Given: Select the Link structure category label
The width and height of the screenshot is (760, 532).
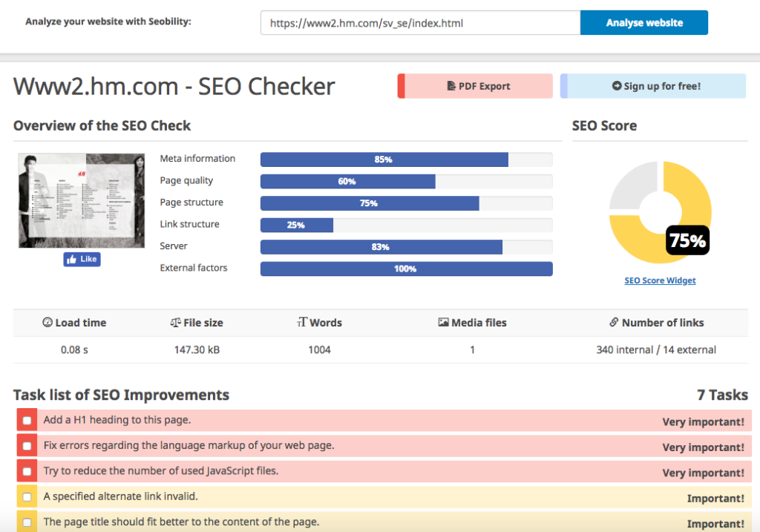Looking at the screenshot, I should pos(189,224).
